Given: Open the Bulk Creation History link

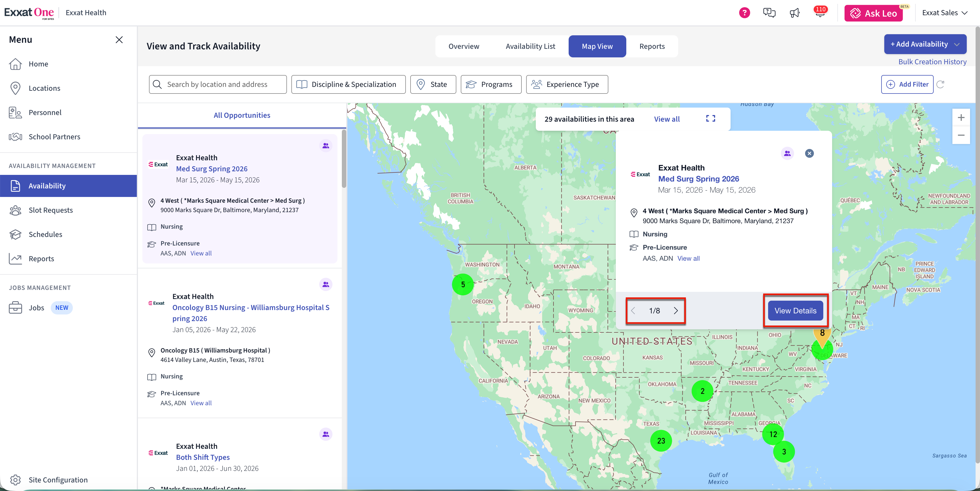Looking at the screenshot, I should (932, 62).
